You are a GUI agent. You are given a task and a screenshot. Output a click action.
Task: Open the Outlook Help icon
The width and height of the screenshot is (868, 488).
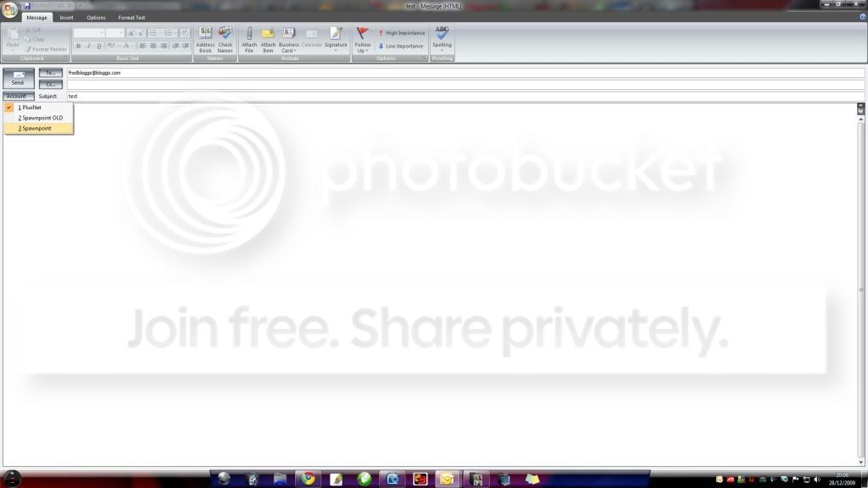pyautogui.click(x=862, y=17)
